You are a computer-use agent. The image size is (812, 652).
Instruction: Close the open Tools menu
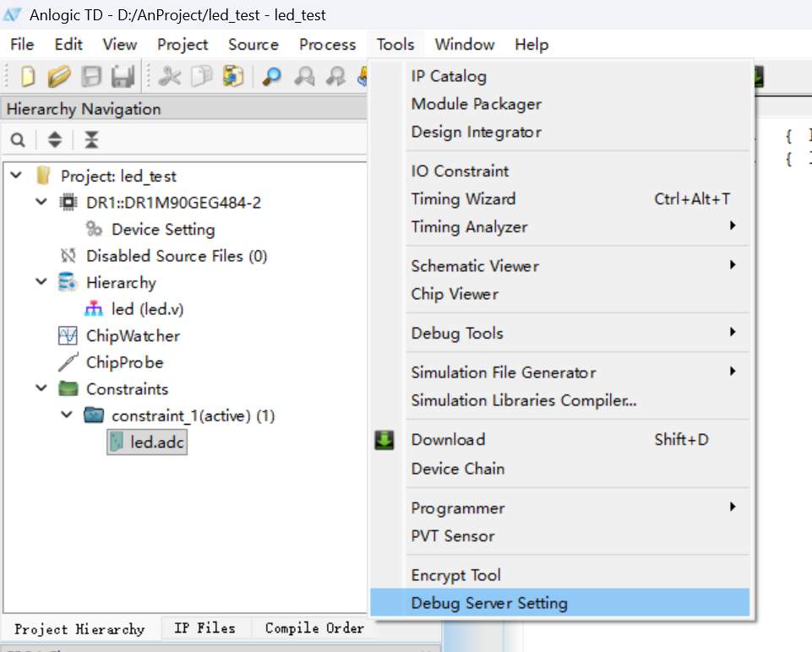395,45
